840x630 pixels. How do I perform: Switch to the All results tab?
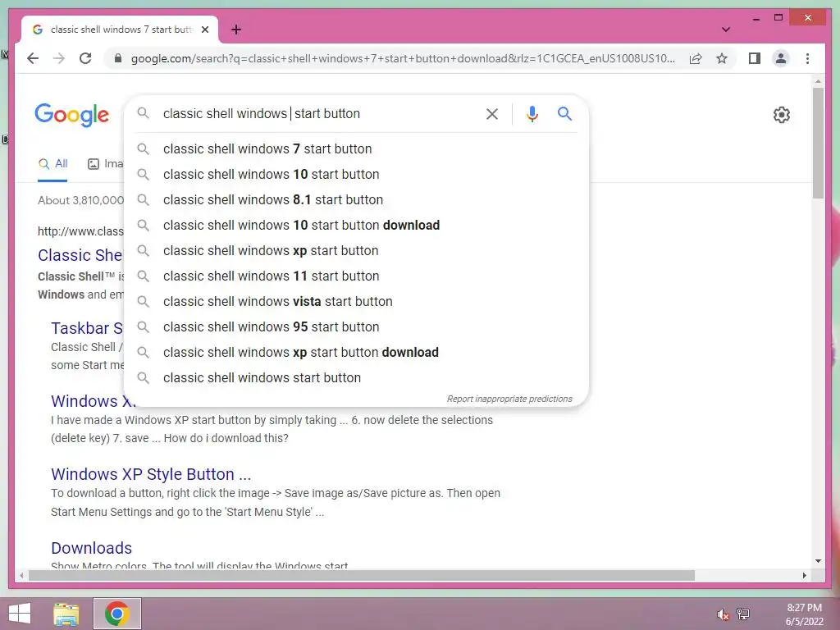(52, 164)
